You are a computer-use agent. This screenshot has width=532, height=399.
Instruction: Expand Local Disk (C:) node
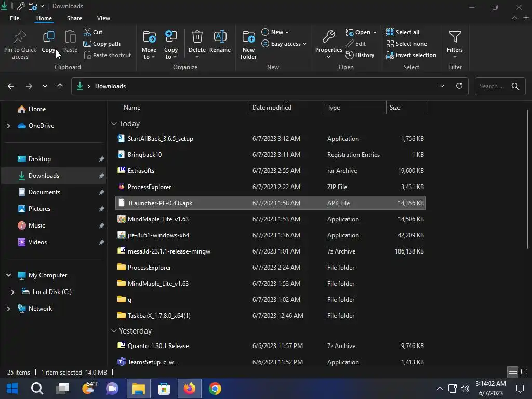tap(12, 292)
